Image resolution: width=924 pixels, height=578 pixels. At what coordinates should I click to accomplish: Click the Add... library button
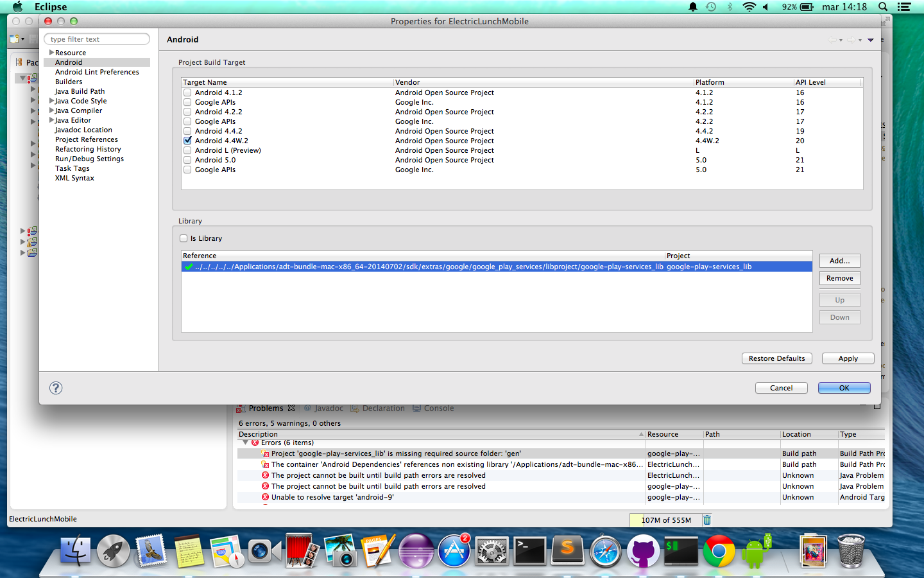pos(839,261)
